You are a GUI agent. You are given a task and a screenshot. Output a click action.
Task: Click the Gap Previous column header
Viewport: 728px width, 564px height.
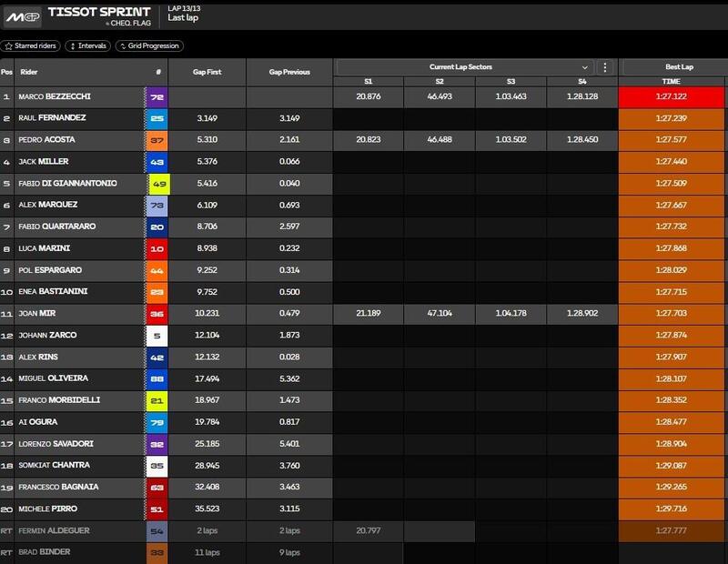289,71
